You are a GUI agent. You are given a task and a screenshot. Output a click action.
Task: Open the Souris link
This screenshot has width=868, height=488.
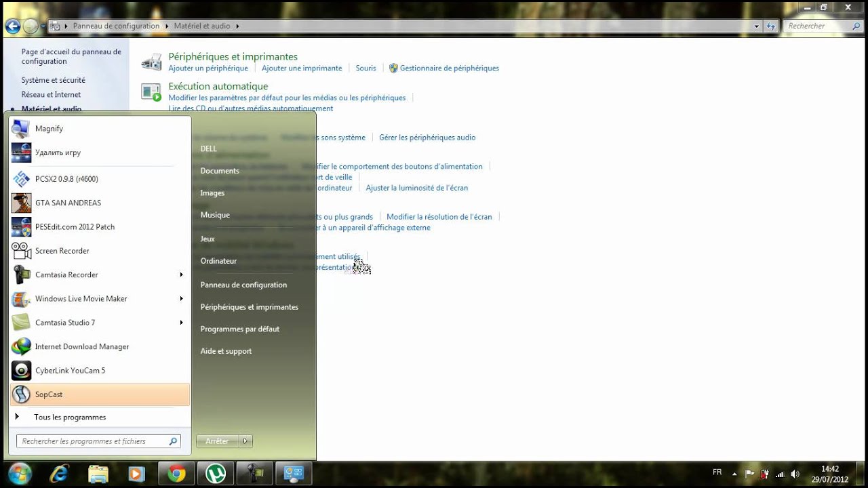pyautogui.click(x=366, y=68)
